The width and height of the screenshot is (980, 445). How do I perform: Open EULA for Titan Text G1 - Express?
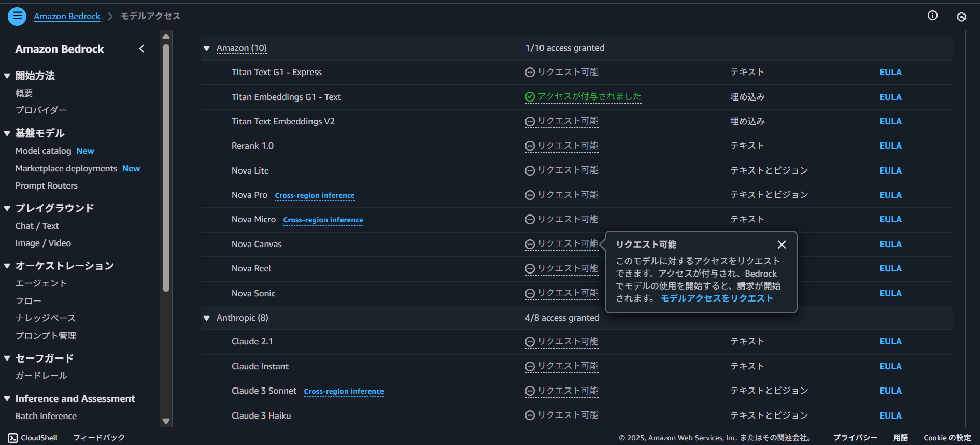890,73
